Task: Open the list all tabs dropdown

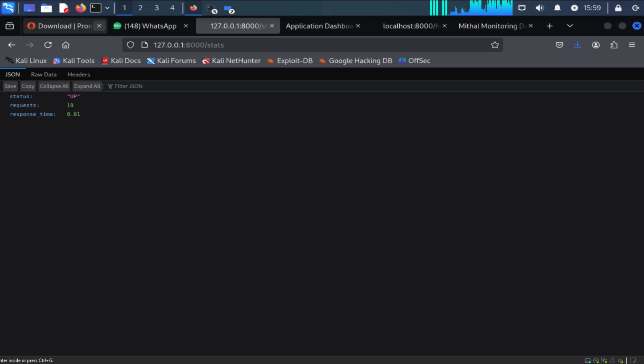Action: coord(570,26)
